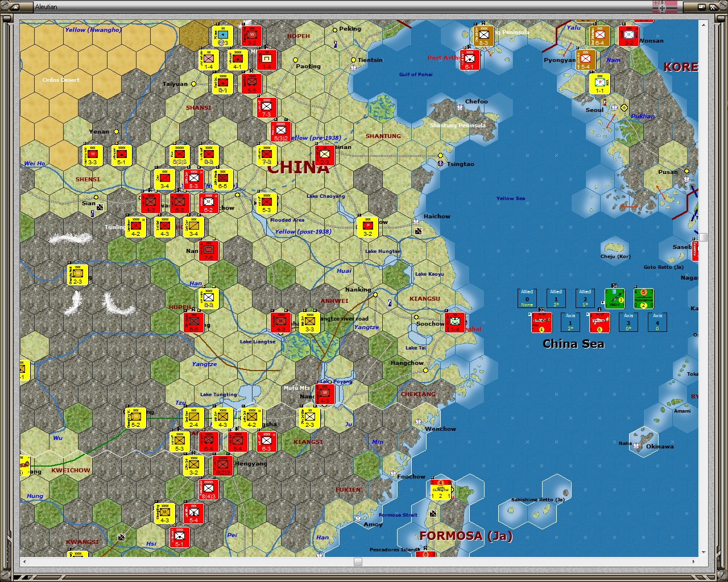Click the 'Cheju (Kor)' island label

[616, 256]
